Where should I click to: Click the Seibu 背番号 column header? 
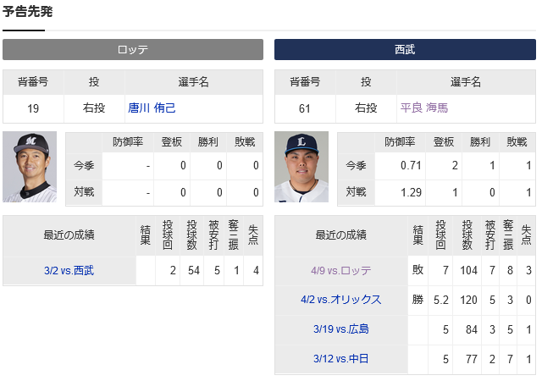tap(305, 82)
